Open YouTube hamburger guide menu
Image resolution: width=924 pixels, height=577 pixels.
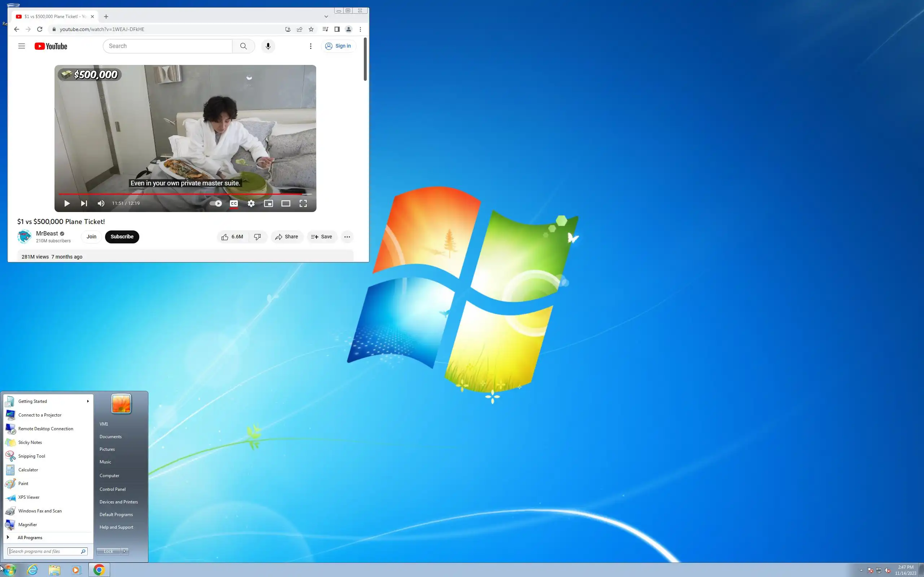[x=21, y=46]
